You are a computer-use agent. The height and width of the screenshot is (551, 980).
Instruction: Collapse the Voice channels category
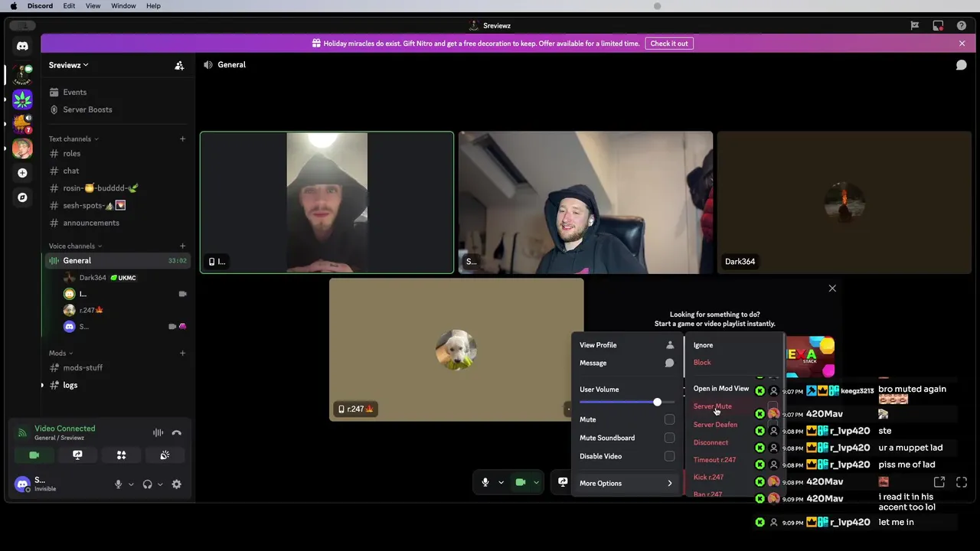pos(75,246)
